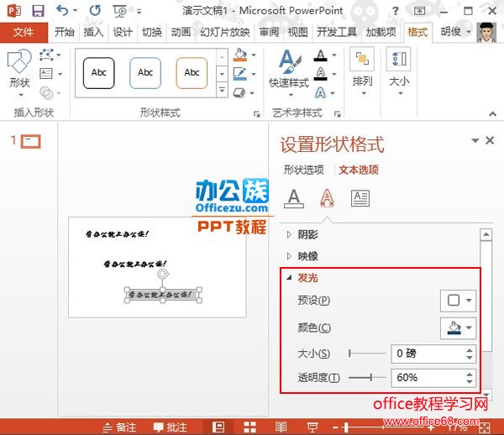504x435 pixels.
Task: Collapse the ribbon with the up arrow
Action: coord(492,113)
